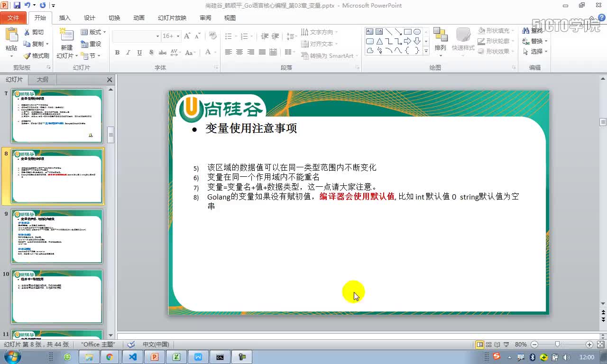This screenshot has width=607, height=364.
Task: Open character spacing AV dropdown
Action: [175, 53]
